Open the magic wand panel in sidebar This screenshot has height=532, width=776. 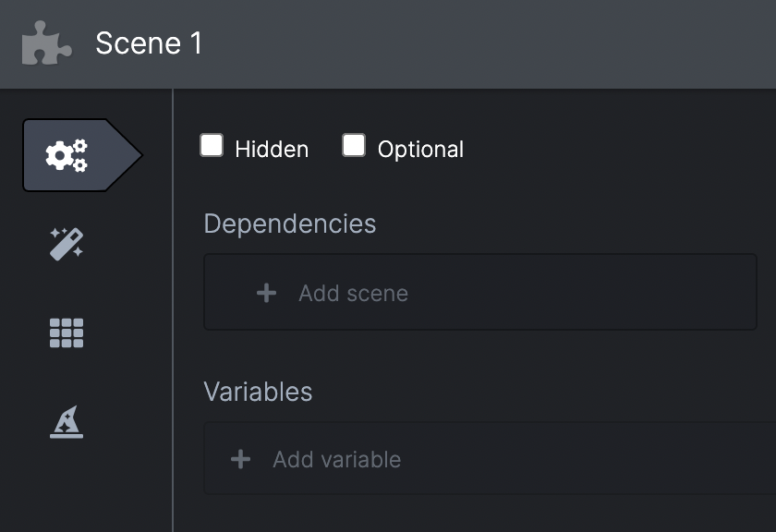pyautogui.click(x=65, y=242)
